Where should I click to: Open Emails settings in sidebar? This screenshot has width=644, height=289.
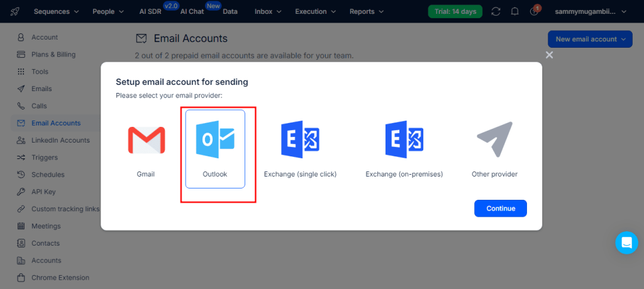tap(42, 89)
